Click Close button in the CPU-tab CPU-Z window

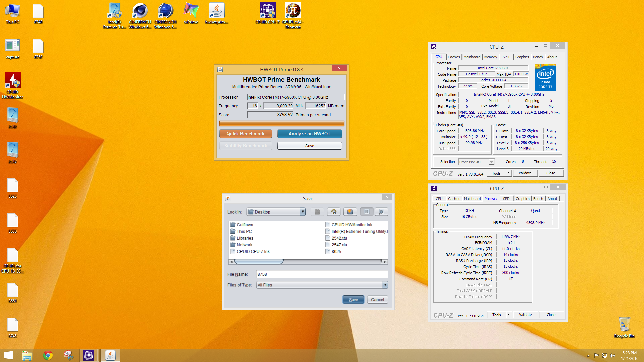tap(551, 173)
